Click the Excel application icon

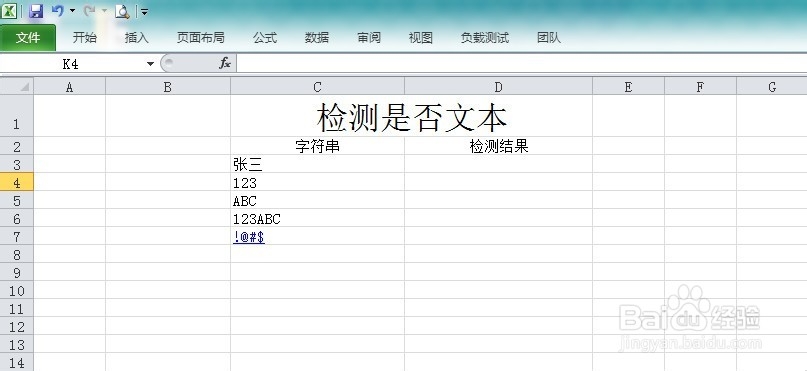click(x=9, y=11)
